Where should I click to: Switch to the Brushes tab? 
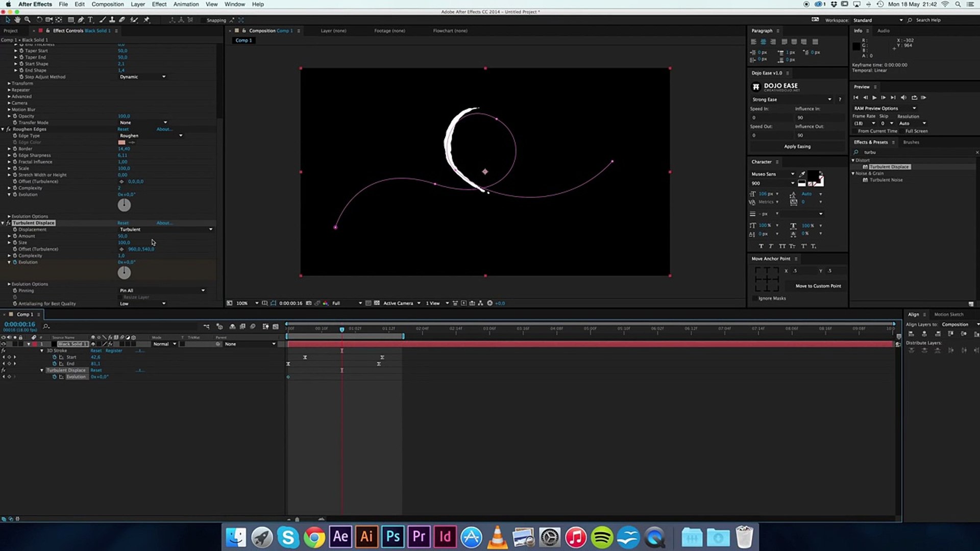(911, 142)
